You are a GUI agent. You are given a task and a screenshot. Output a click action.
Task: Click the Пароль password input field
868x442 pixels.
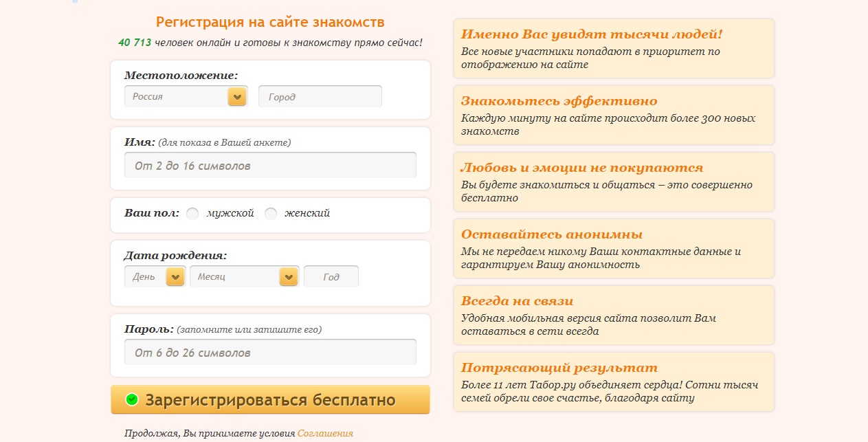(269, 353)
